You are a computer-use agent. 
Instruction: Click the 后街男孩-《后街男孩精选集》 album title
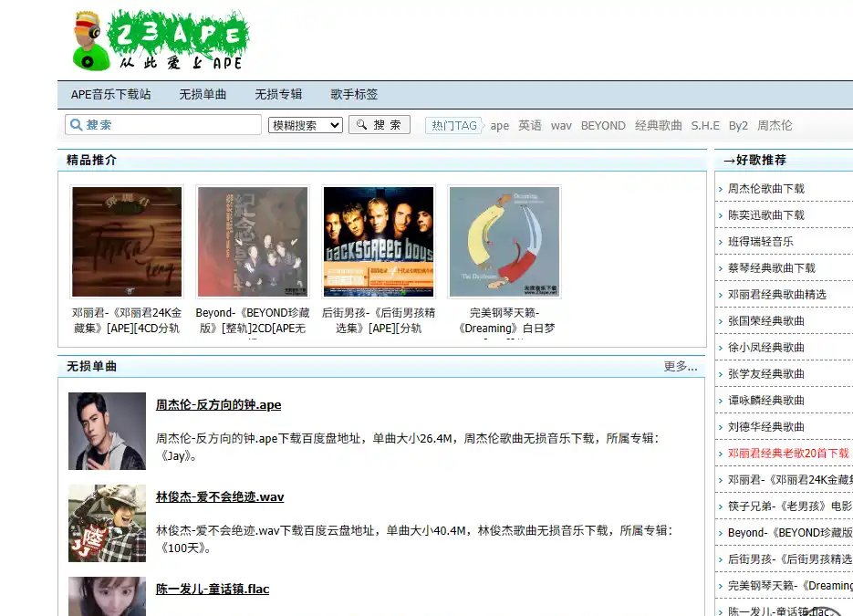click(379, 320)
